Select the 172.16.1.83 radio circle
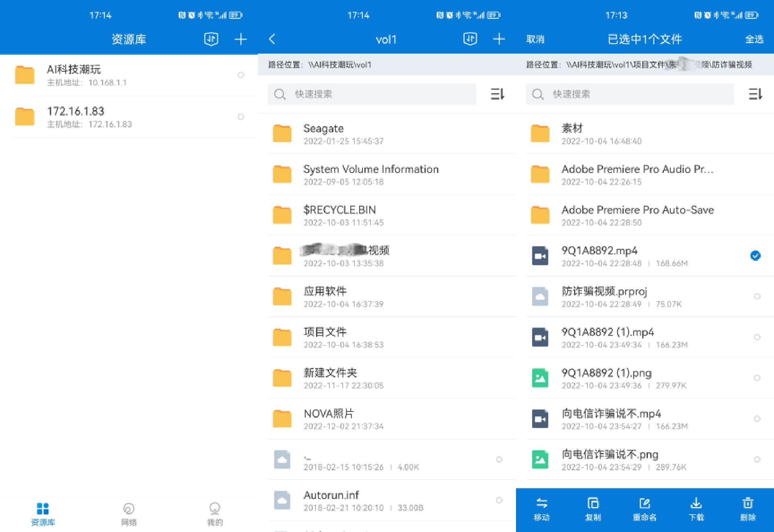The height and width of the screenshot is (532, 774). (241, 116)
